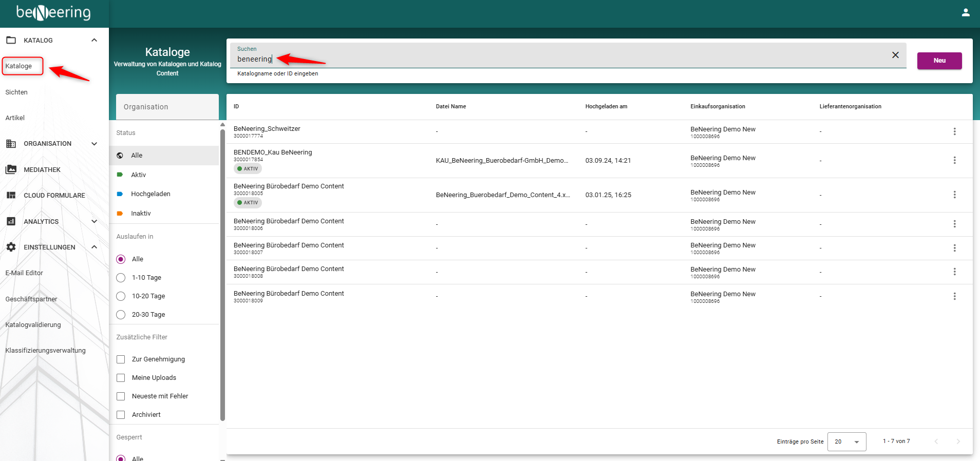This screenshot has height=461, width=980.
Task: Expand the Analytics menu chevron
Action: tap(94, 221)
